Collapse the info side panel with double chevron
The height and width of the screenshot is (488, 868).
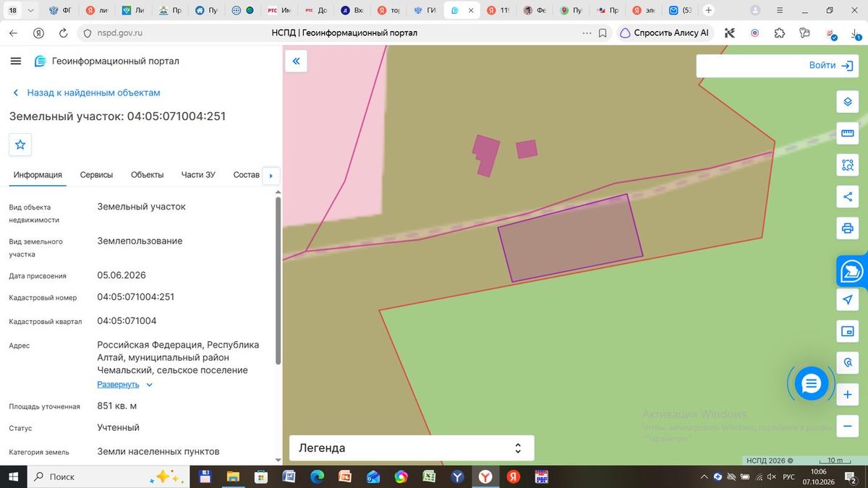click(x=296, y=61)
